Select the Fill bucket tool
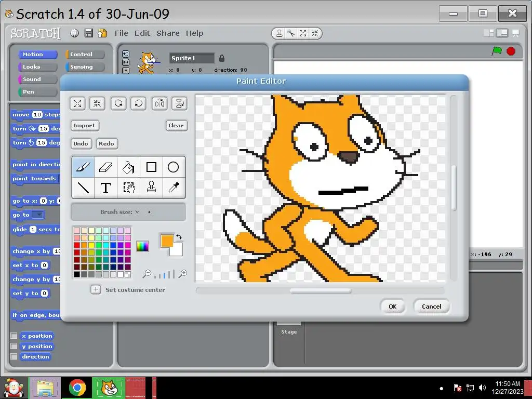This screenshot has height=399, width=532. coord(128,167)
